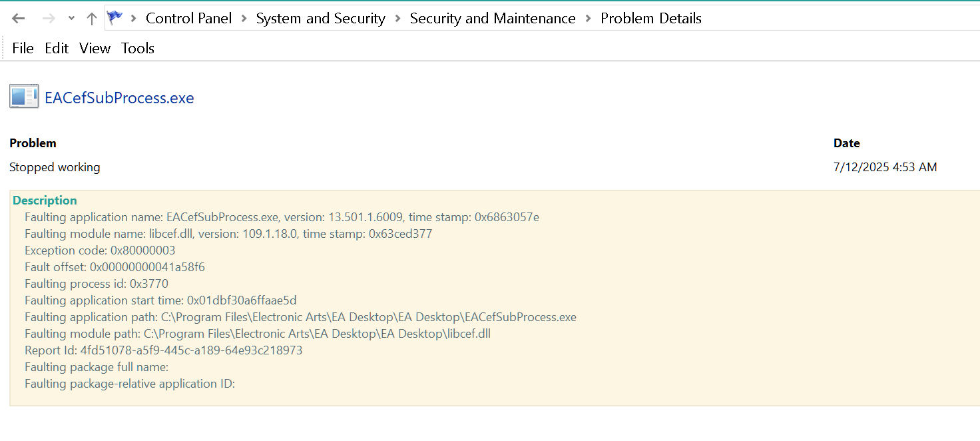
Task: Navigate up one level with up arrow
Action: tap(92, 19)
